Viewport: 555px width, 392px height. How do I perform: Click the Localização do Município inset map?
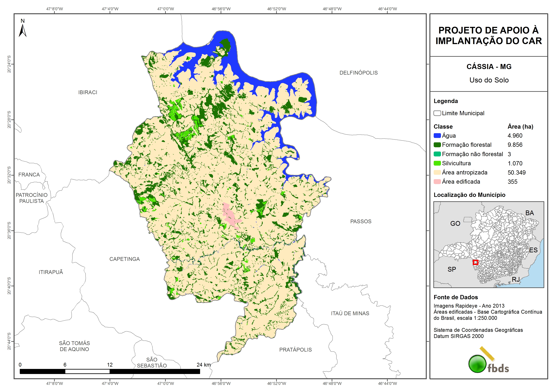coord(489,244)
